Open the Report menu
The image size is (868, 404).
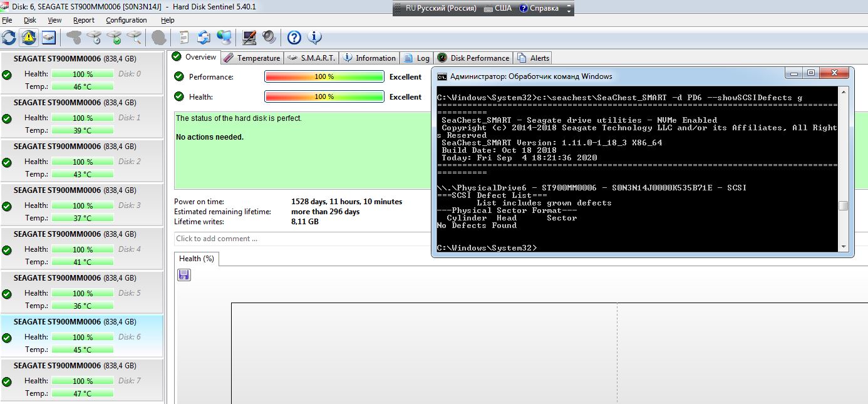(x=84, y=20)
